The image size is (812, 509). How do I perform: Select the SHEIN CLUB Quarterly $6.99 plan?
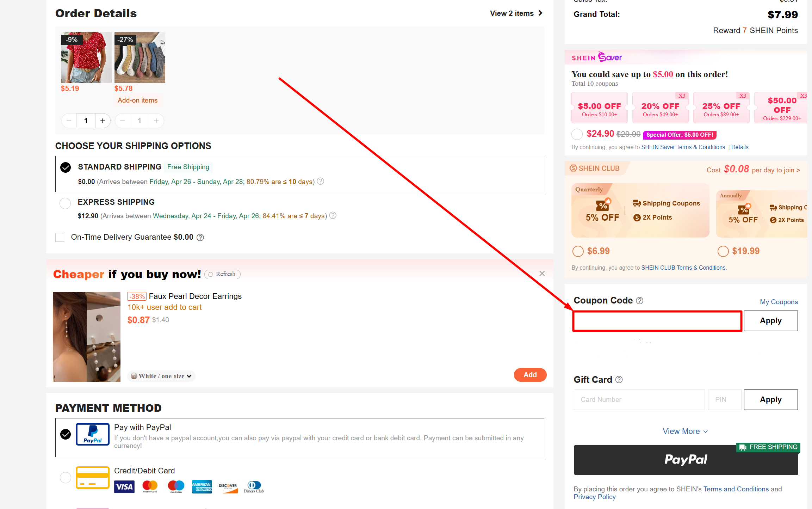coord(578,251)
